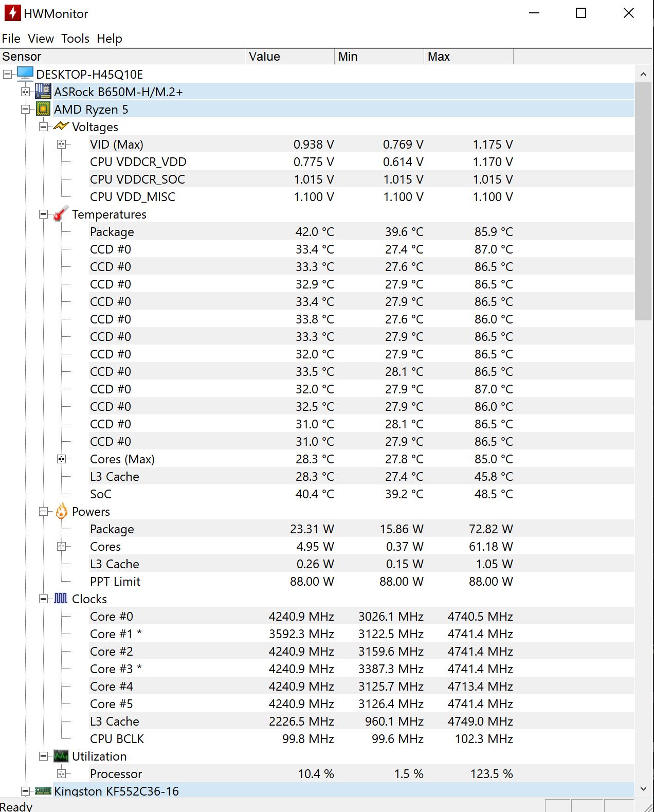This screenshot has height=812, width=654.
Task: Click the 123.5 % processor max value
Action: tap(492, 774)
